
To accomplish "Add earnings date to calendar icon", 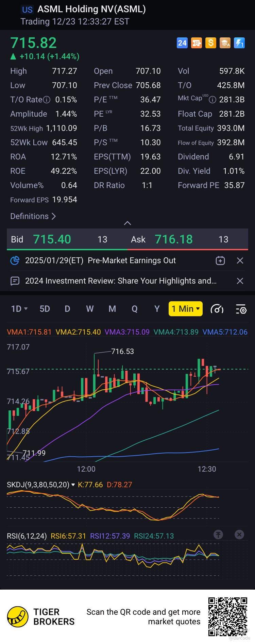I will tap(220, 260).
